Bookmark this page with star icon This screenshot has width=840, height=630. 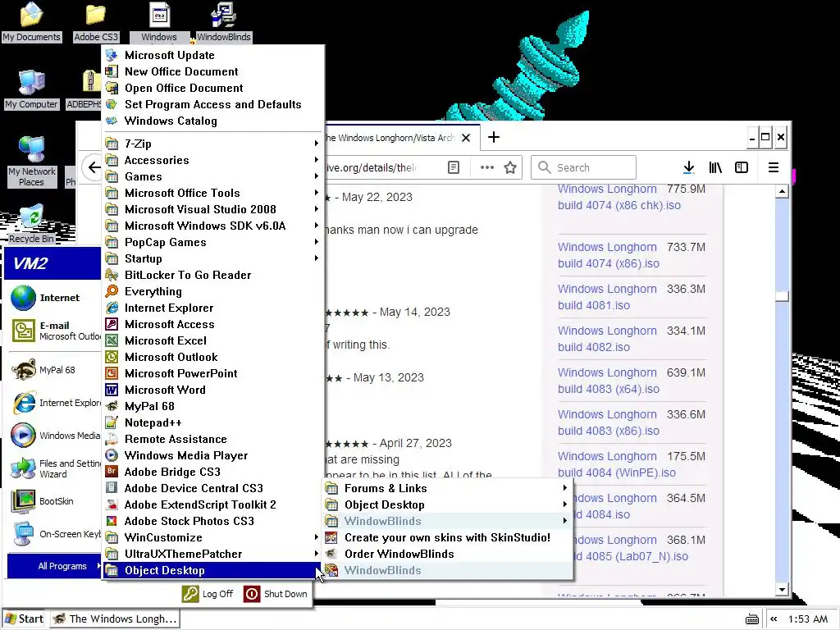click(510, 167)
